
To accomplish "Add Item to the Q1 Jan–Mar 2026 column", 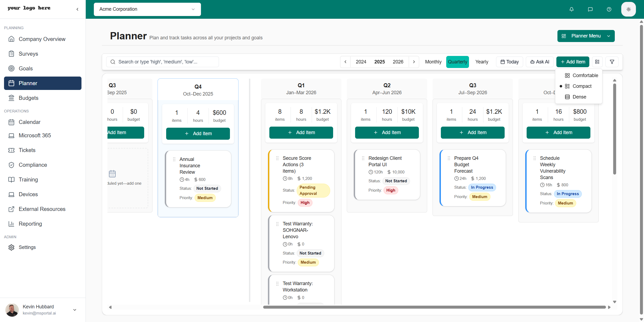I will click(x=301, y=132).
